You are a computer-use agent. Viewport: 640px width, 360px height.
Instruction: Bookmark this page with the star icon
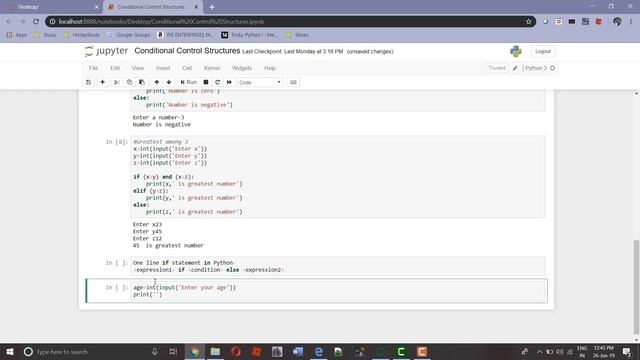tap(529, 22)
